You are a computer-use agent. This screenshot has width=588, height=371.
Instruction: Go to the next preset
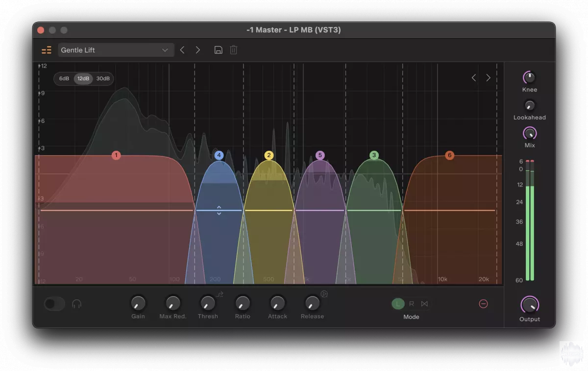click(x=198, y=50)
